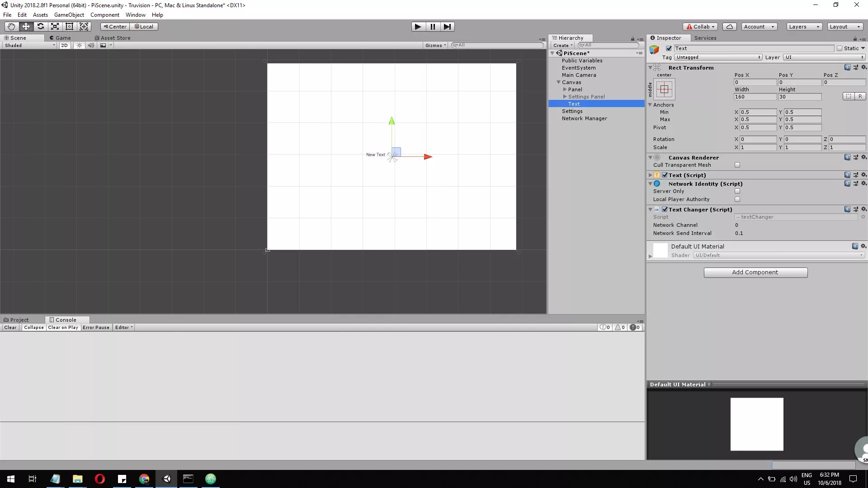Open Chrome from taskbar

point(144,479)
